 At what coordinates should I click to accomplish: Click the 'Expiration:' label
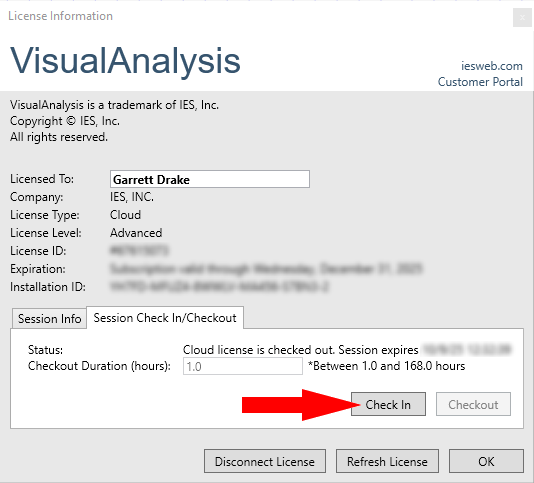point(38,269)
